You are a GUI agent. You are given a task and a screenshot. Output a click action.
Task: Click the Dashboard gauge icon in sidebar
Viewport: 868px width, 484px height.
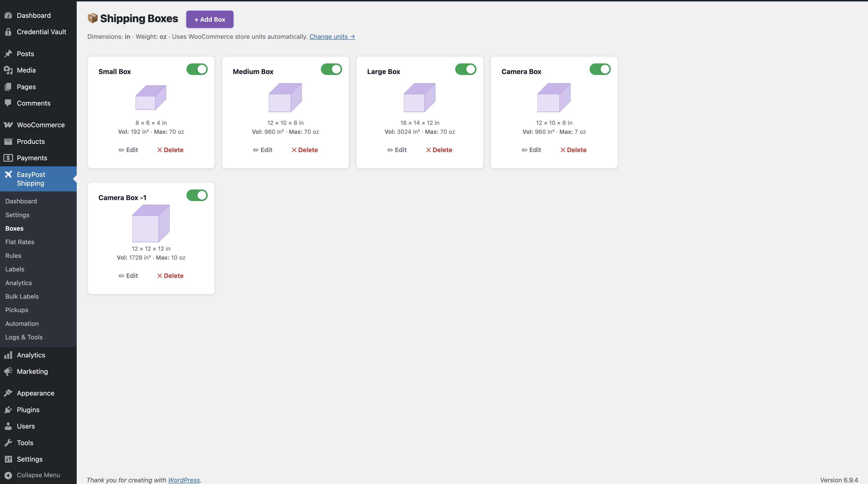8,15
